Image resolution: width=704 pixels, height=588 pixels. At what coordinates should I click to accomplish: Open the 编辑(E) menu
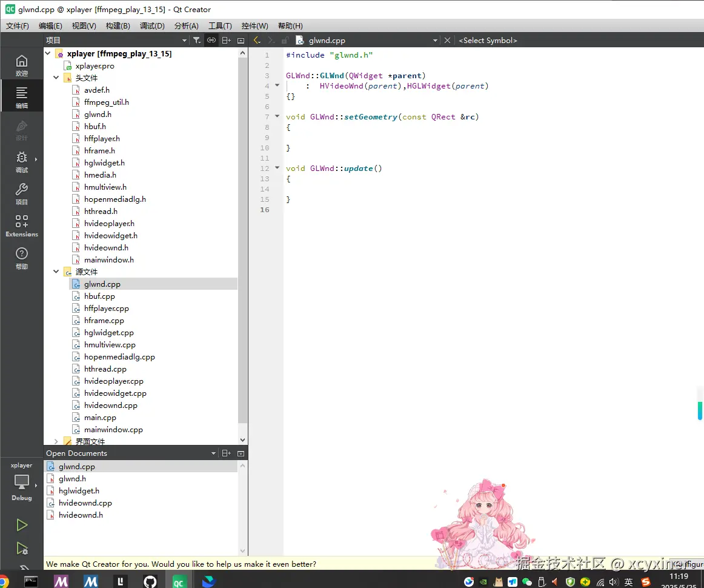pyautogui.click(x=50, y=25)
